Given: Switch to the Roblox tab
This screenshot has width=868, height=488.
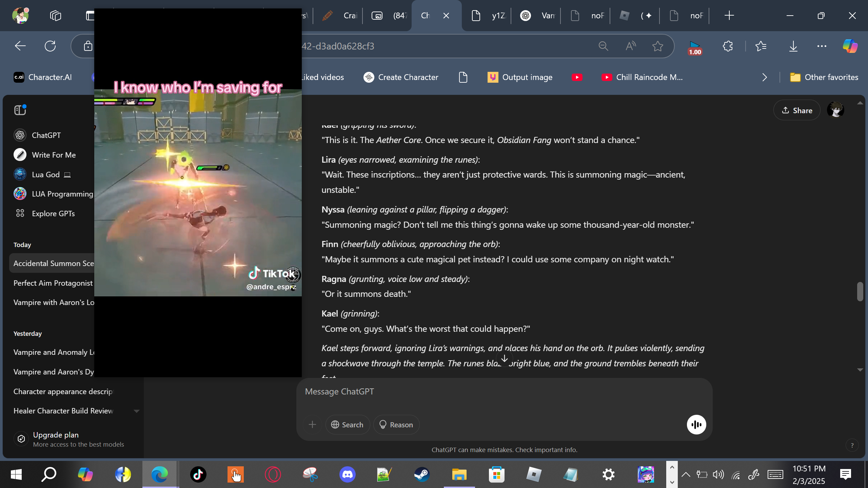Looking at the screenshot, I should [x=635, y=16].
